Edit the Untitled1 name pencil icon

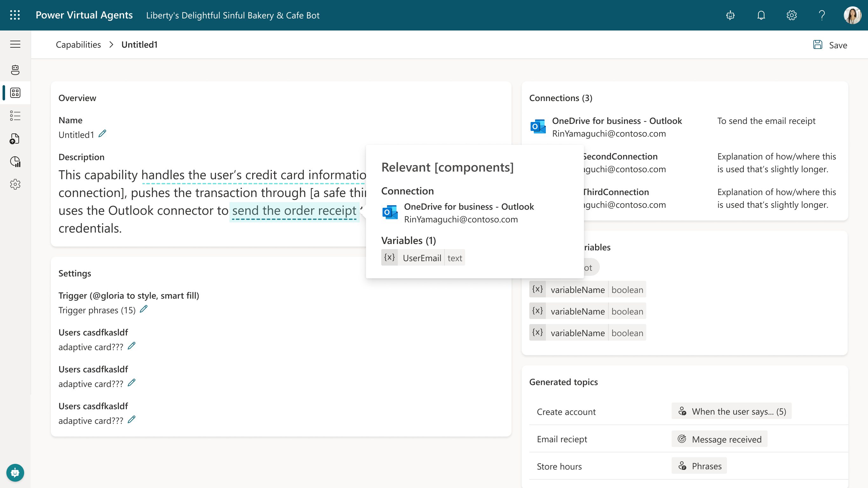(102, 134)
